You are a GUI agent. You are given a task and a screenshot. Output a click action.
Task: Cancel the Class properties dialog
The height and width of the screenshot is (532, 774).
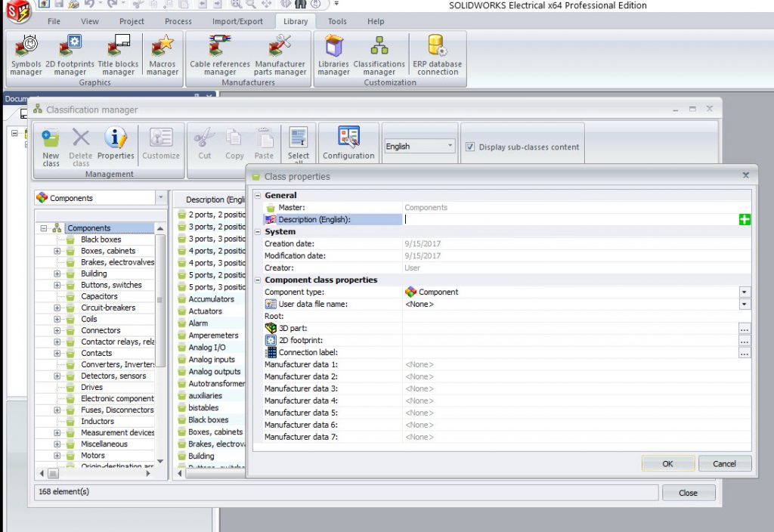point(725,464)
